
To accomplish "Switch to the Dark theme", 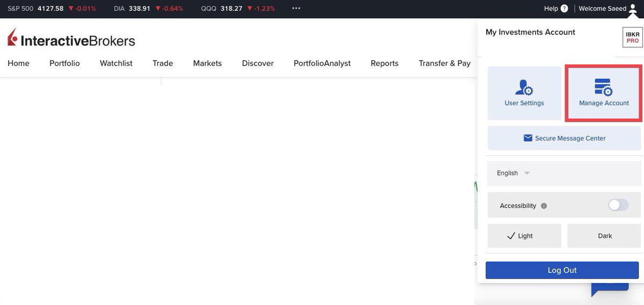I will (604, 236).
